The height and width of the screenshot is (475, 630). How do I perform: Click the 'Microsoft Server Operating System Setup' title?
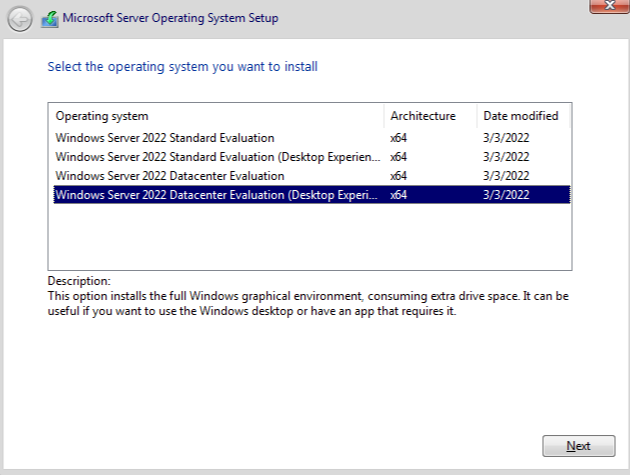(170, 18)
